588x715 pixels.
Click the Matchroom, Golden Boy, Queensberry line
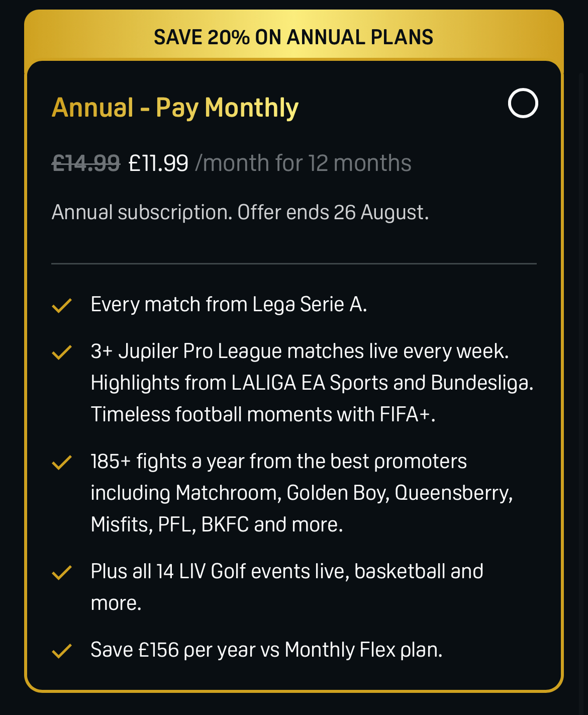click(x=302, y=493)
